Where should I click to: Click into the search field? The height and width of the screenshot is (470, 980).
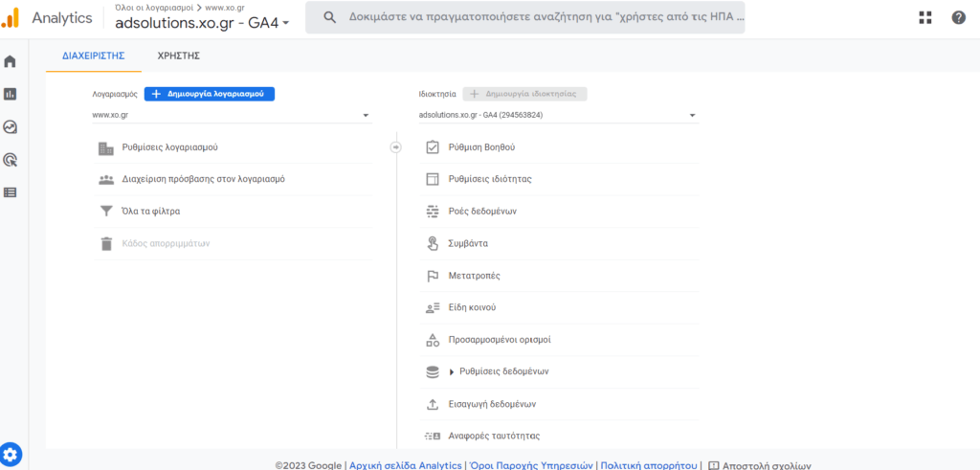[x=525, y=17]
